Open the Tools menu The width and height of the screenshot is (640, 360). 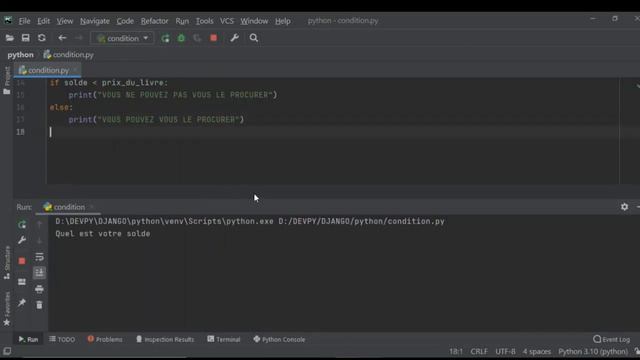pyautogui.click(x=204, y=21)
